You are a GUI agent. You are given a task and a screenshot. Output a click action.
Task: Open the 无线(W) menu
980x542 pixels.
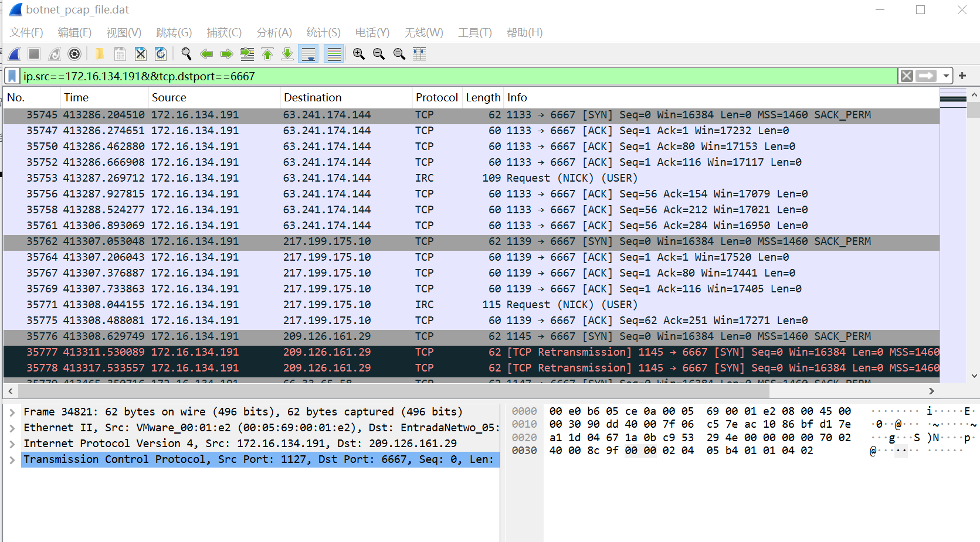click(x=423, y=33)
